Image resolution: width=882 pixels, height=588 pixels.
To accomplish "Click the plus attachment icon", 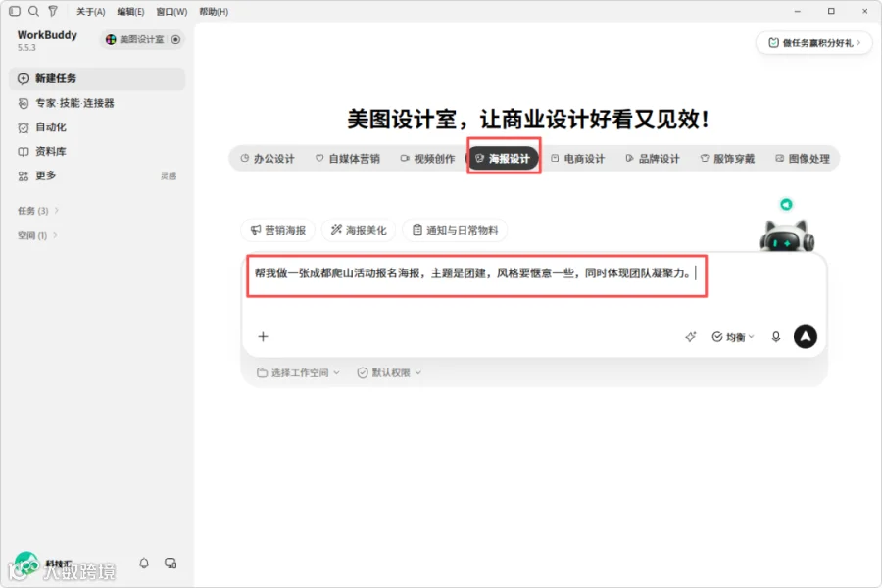I will pos(263,336).
